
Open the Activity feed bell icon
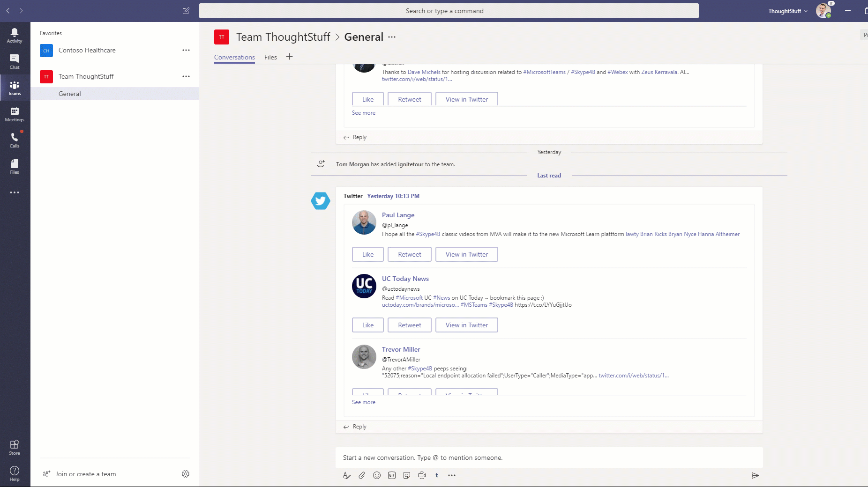[x=15, y=35]
